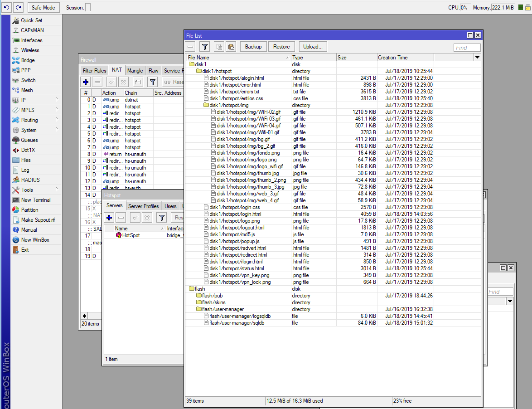Open filter funnel on Hotspot Servers tab
The height and width of the screenshot is (409, 532).
pyautogui.click(x=161, y=218)
